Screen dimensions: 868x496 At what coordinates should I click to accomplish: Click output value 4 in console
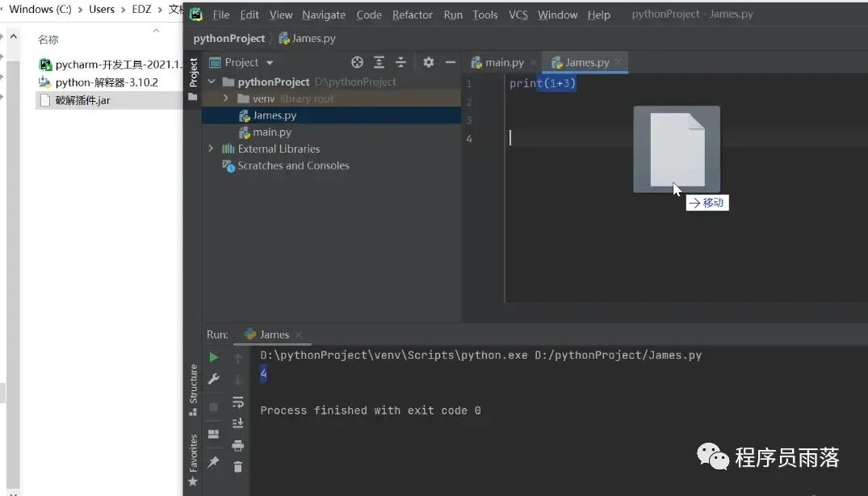(x=263, y=374)
